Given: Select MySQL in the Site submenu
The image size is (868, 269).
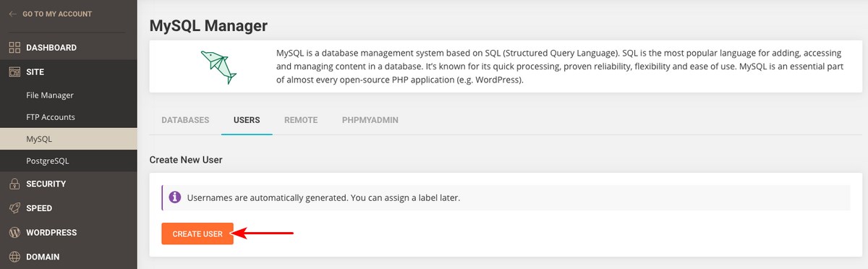Looking at the screenshot, I should 68,139.
